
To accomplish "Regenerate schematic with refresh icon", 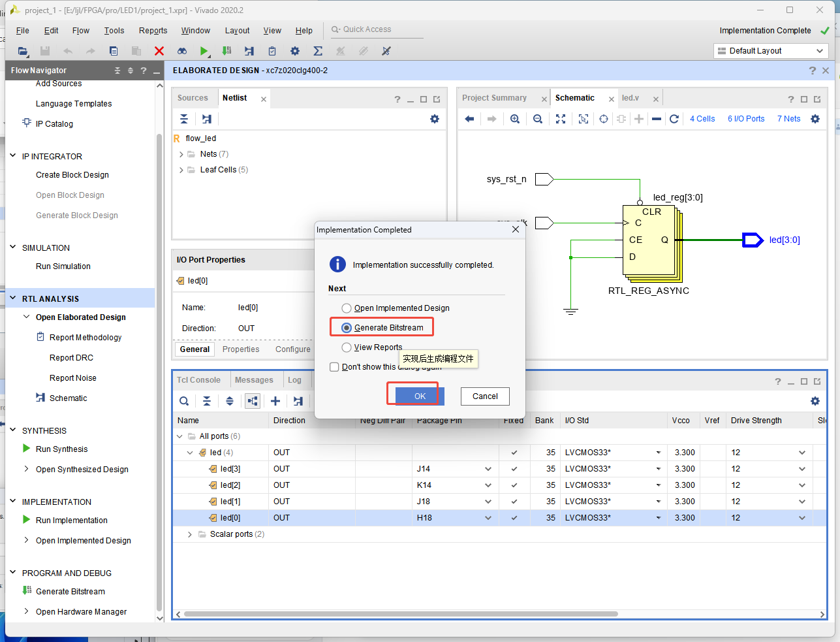I will click(674, 119).
